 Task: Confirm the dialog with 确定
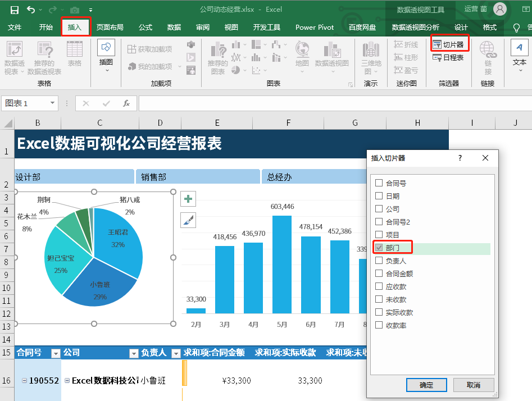[x=426, y=385]
